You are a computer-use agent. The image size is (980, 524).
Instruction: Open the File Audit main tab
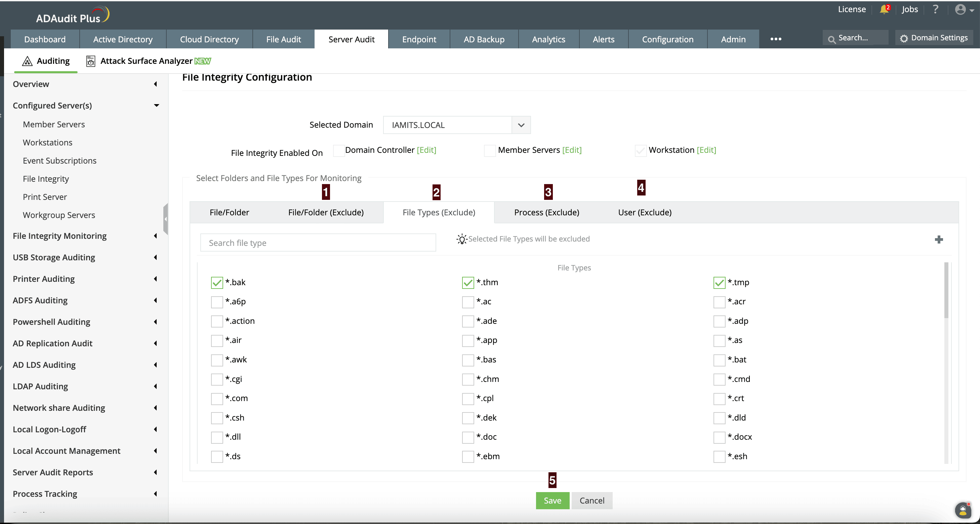tap(283, 39)
